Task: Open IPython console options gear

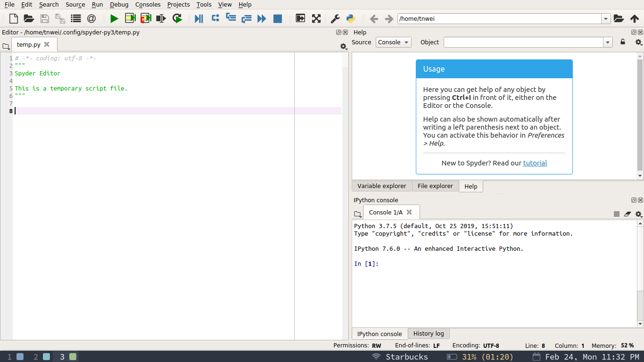Action: coord(639,214)
